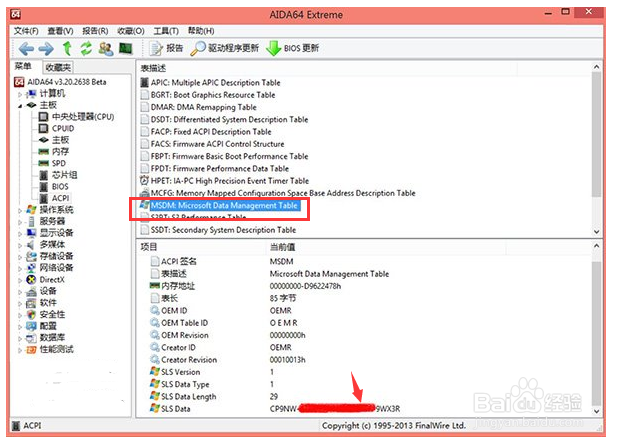This screenshot has width=617, height=444.
Task: Click top list scrollbar down arrow
Action: coord(597,232)
